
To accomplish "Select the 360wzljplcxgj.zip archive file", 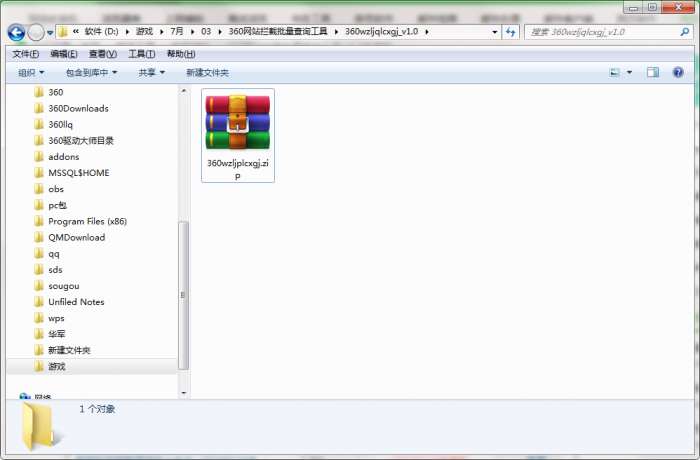I will coord(238,135).
